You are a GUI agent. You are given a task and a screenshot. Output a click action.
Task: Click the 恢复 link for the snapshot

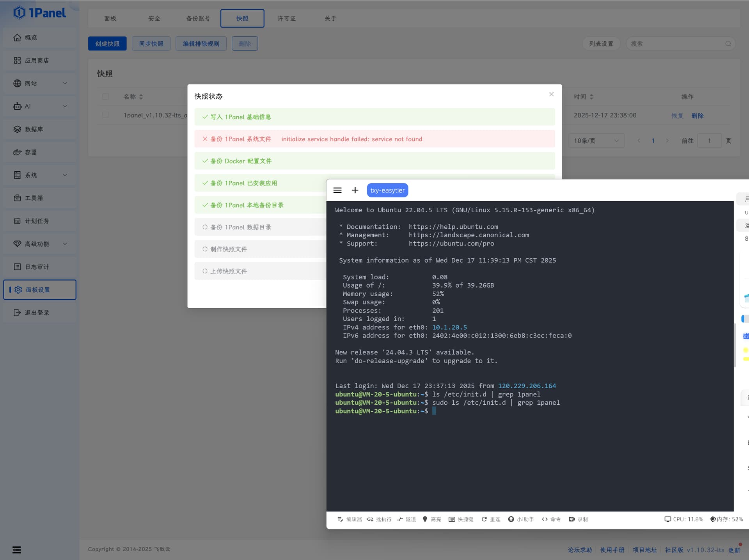click(677, 116)
